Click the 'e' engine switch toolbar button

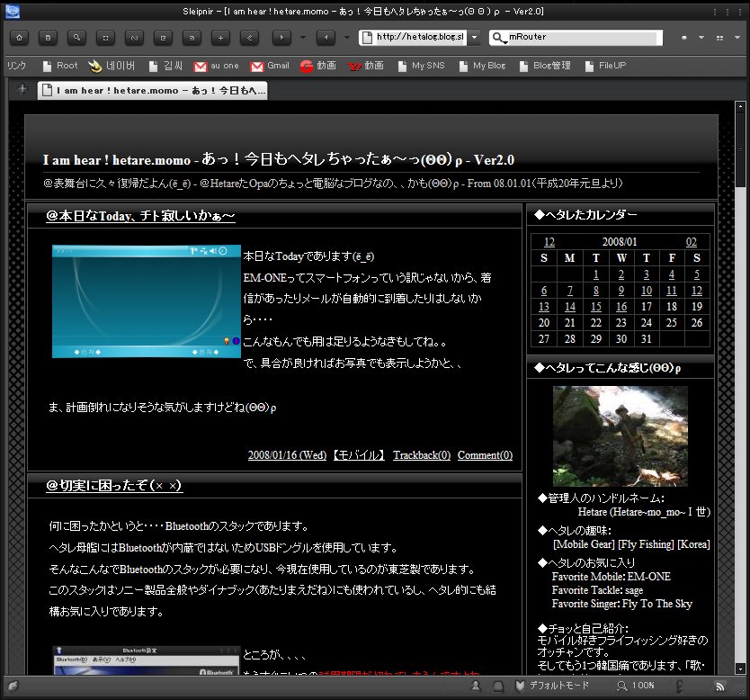click(x=163, y=37)
